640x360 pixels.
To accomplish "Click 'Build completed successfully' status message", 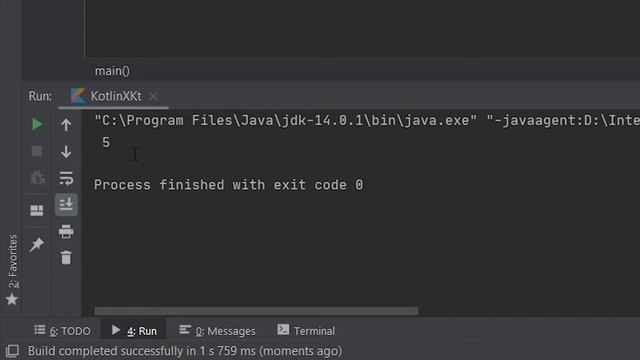I will 185,351.
